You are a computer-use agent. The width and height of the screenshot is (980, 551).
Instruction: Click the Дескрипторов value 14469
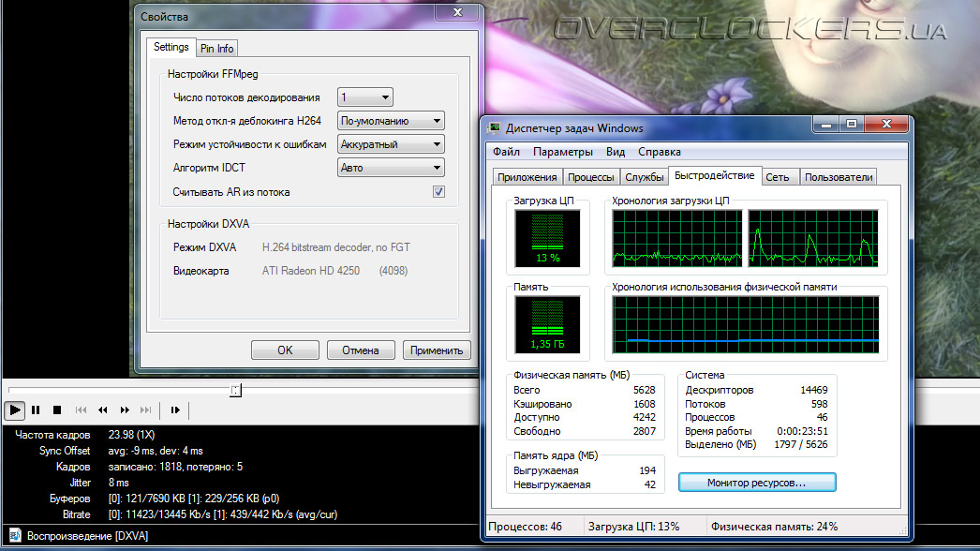[814, 390]
